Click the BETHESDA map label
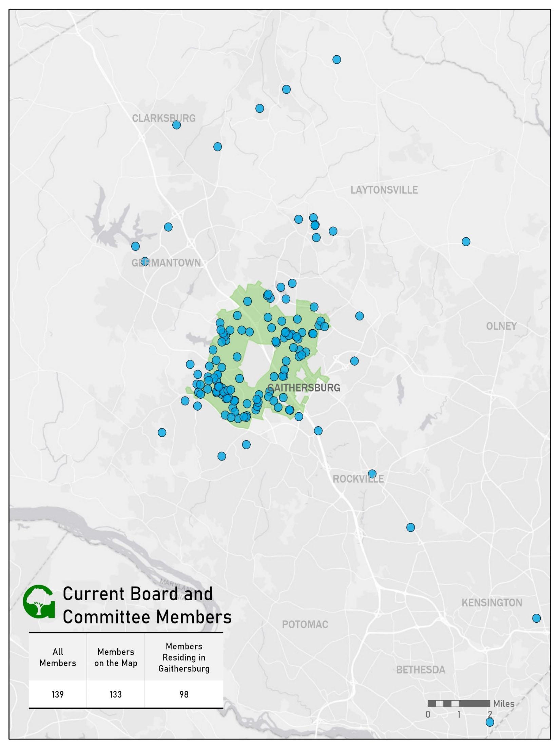Screen dimensions: 560x747 coord(421,670)
